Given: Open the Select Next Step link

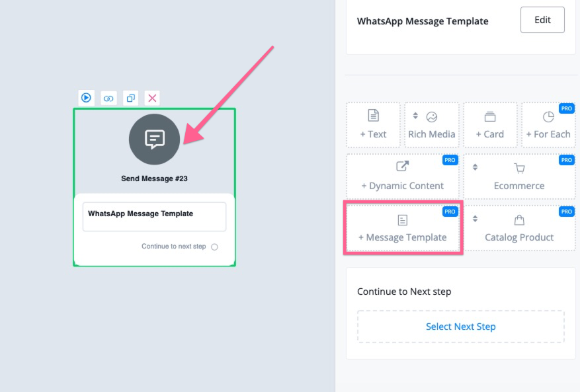Looking at the screenshot, I should [x=460, y=327].
